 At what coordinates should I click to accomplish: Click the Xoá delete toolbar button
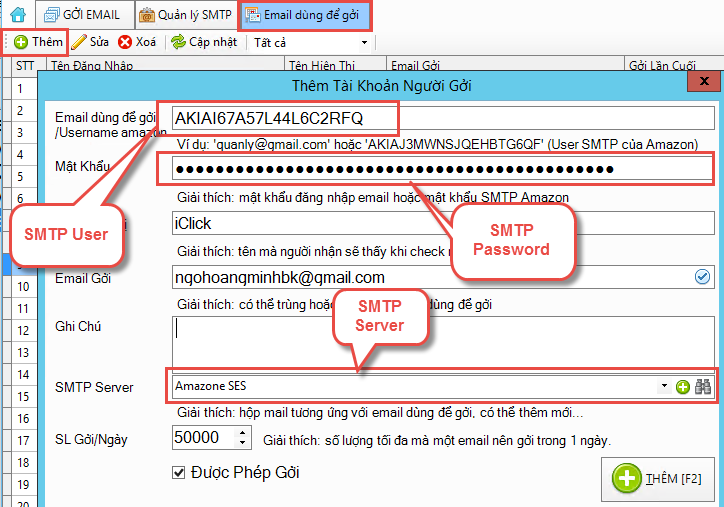tap(137, 42)
